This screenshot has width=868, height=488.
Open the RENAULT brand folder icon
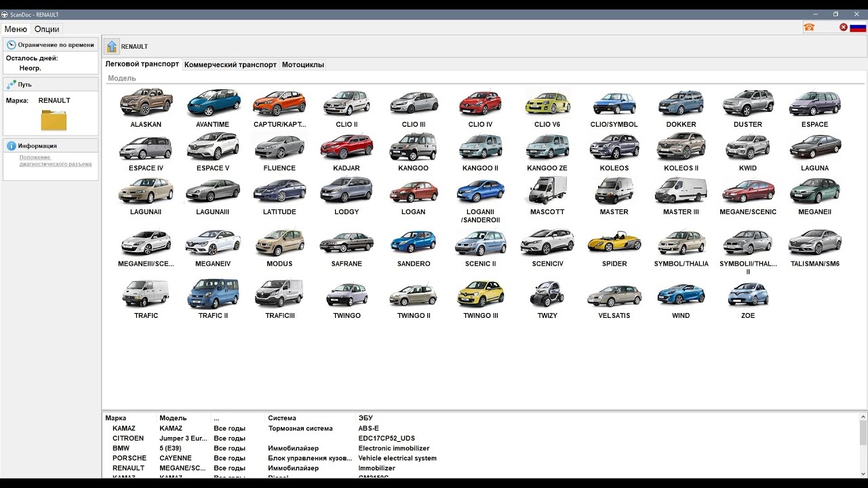tap(54, 120)
